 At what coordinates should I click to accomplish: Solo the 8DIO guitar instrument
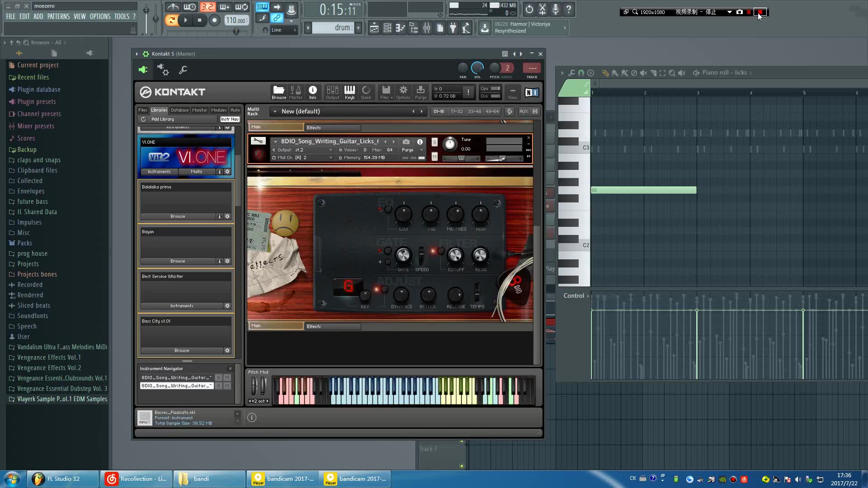pos(434,142)
